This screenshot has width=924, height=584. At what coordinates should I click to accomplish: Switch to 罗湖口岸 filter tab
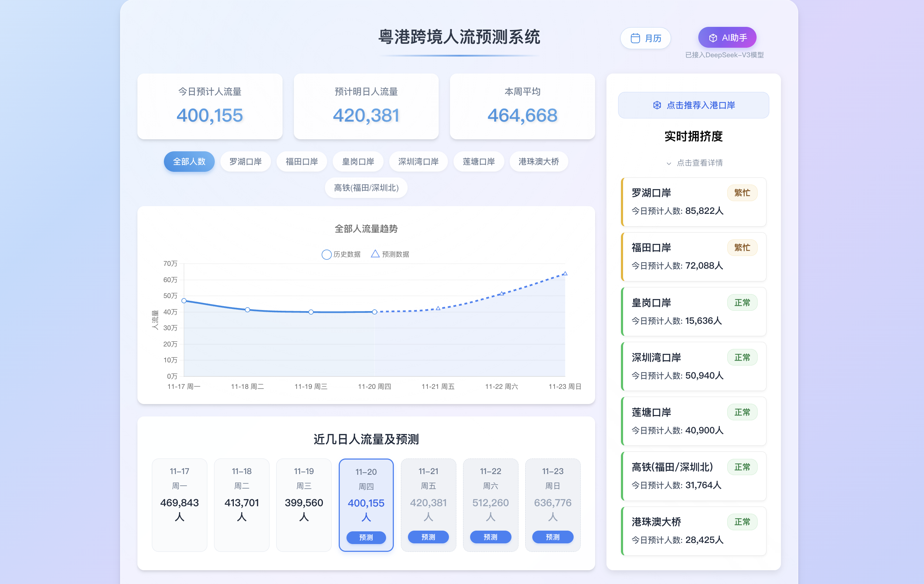pyautogui.click(x=245, y=162)
